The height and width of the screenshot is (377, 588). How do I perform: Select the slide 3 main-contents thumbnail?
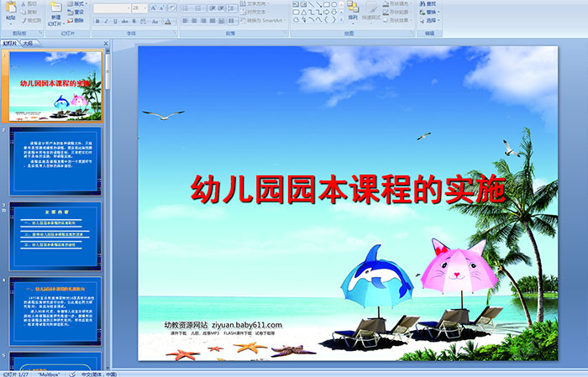point(55,236)
